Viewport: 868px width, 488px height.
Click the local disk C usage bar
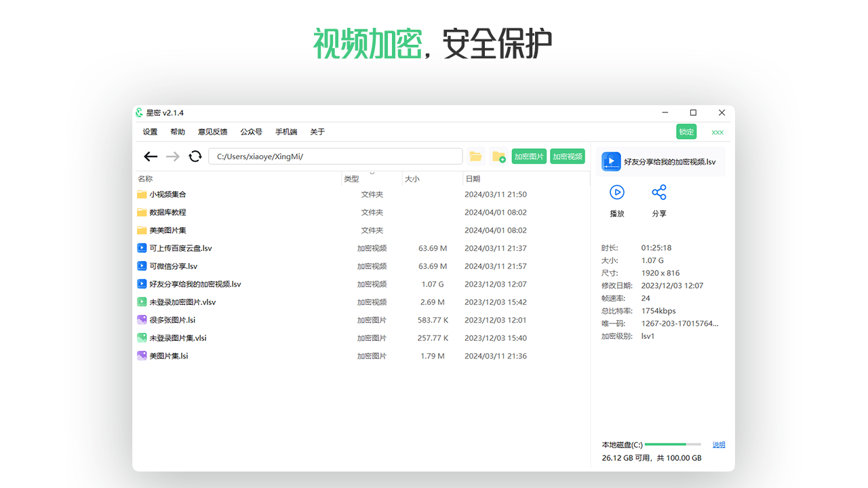pos(673,445)
